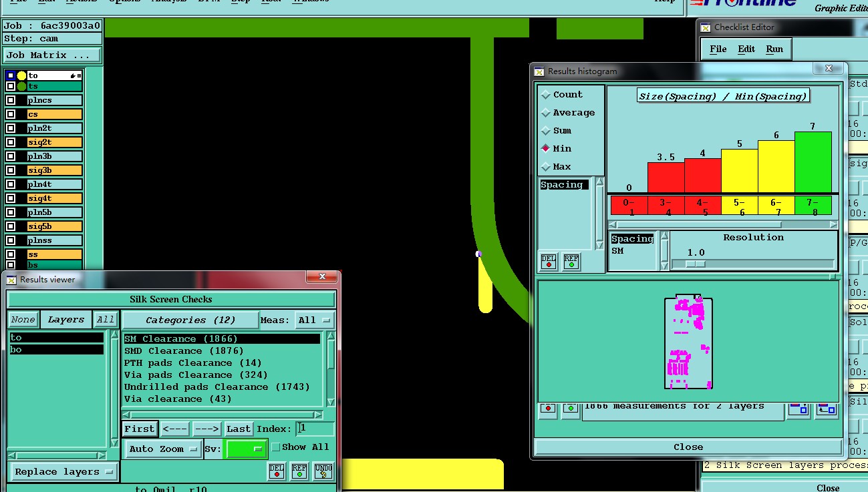The image size is (868, 492).
Task: Click right arrow of histogram horizontal scrollbar
Action: (833, 224)
